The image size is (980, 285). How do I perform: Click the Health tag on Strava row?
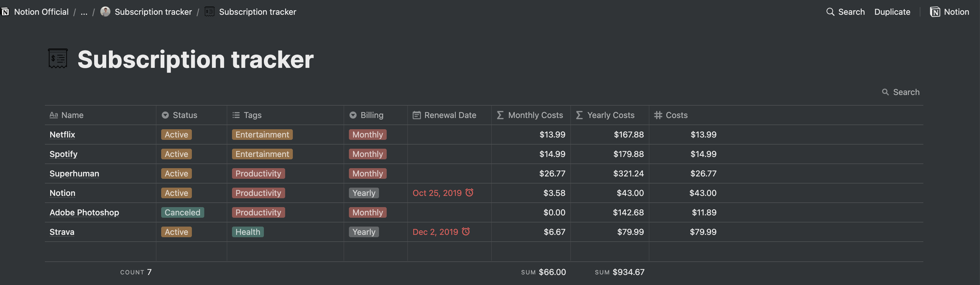pos(248,232)
